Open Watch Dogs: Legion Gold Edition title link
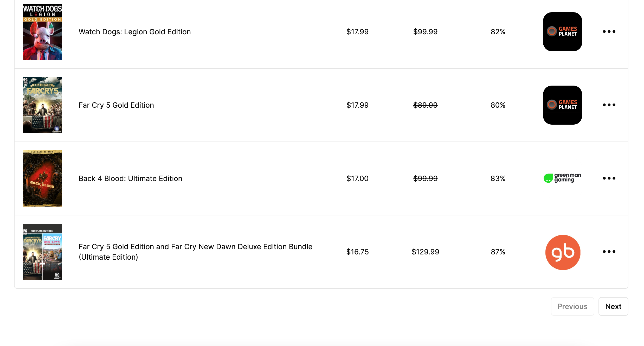This screenshot has height=346, width=644. 134,31
